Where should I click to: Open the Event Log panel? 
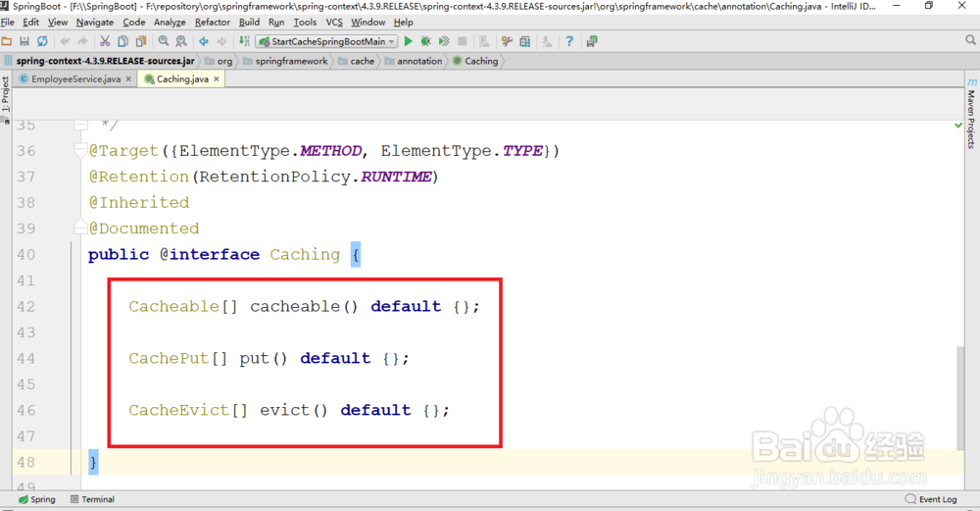(931, 499)
